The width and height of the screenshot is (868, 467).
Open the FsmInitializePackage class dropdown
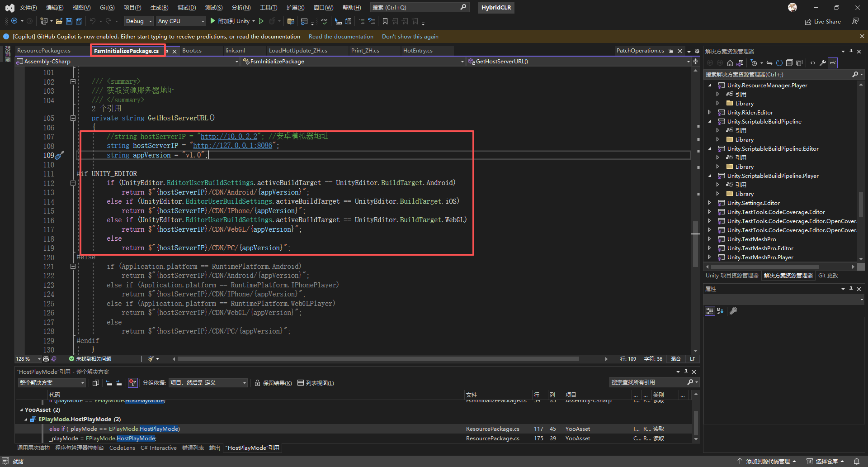[354, 62]
